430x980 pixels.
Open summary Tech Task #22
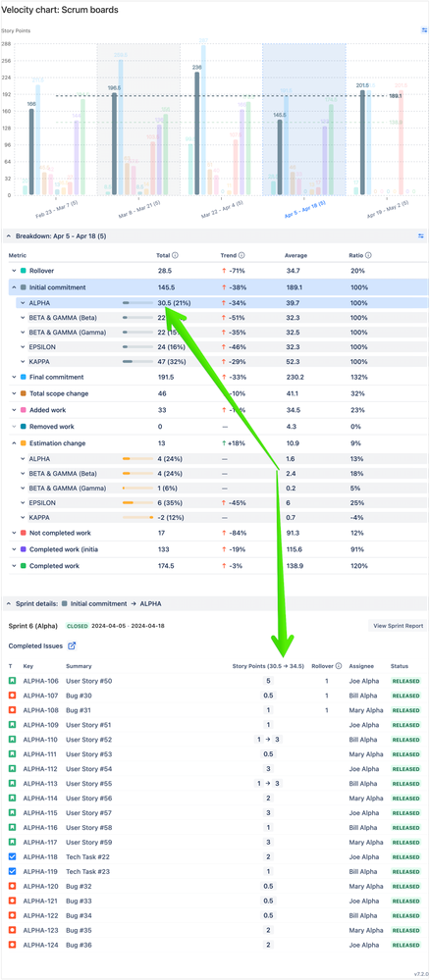[87, 856]
